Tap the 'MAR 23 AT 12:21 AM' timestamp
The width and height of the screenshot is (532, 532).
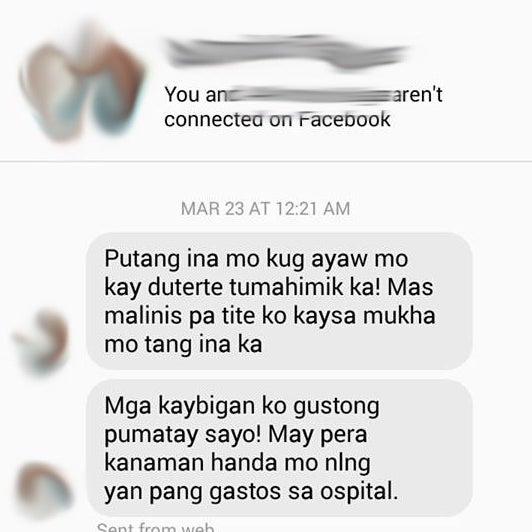coord(265,208)
